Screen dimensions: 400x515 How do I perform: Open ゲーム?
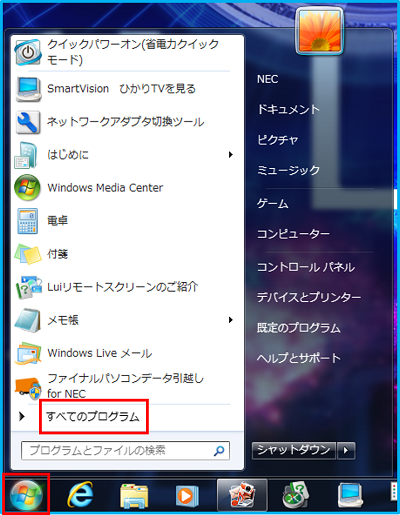tap(273, 203)
